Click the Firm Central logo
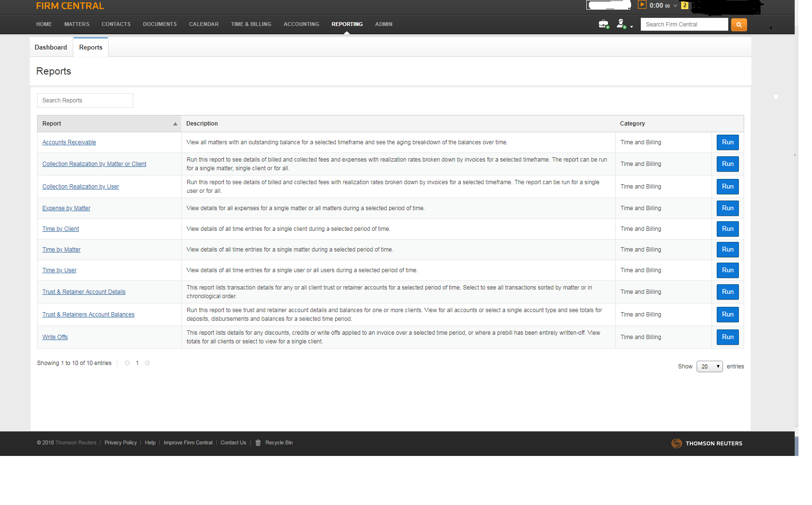The height and width of the screenshot is (505, 812). [x=70, y=6]
